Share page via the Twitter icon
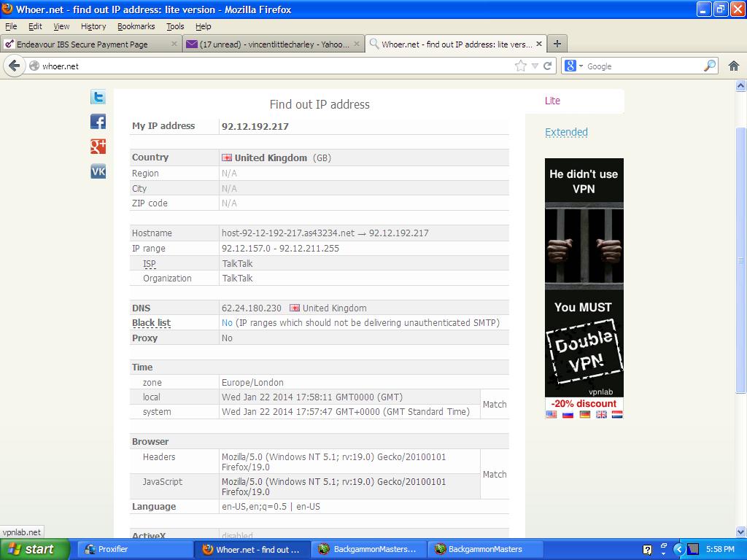The image size is (747, 560). [98, 97]
